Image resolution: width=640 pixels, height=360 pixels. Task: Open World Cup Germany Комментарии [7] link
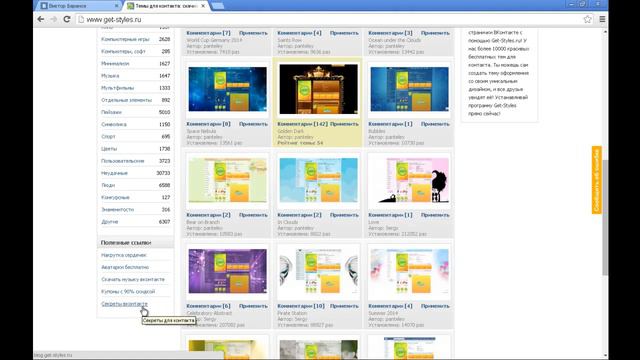click(209, 33)
